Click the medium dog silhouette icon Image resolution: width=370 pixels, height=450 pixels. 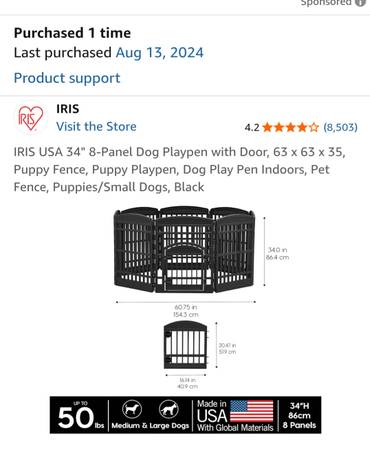click(132, 409)
